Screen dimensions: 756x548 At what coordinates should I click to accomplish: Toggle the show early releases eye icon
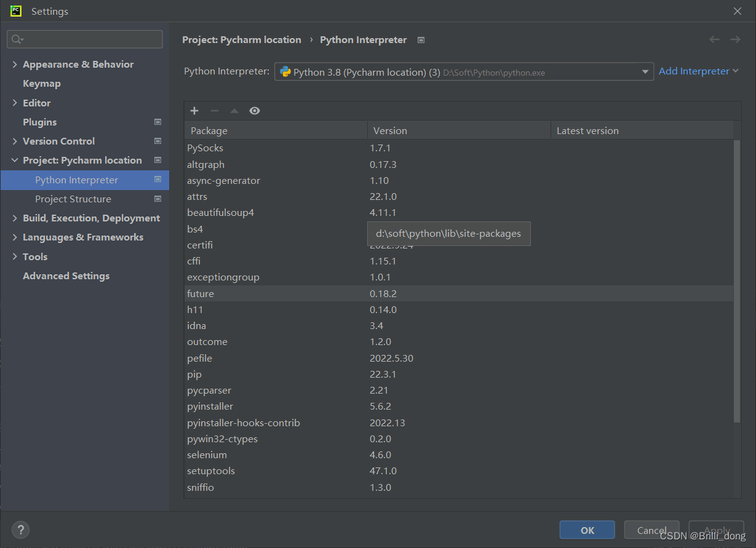[x=255, y=111]
